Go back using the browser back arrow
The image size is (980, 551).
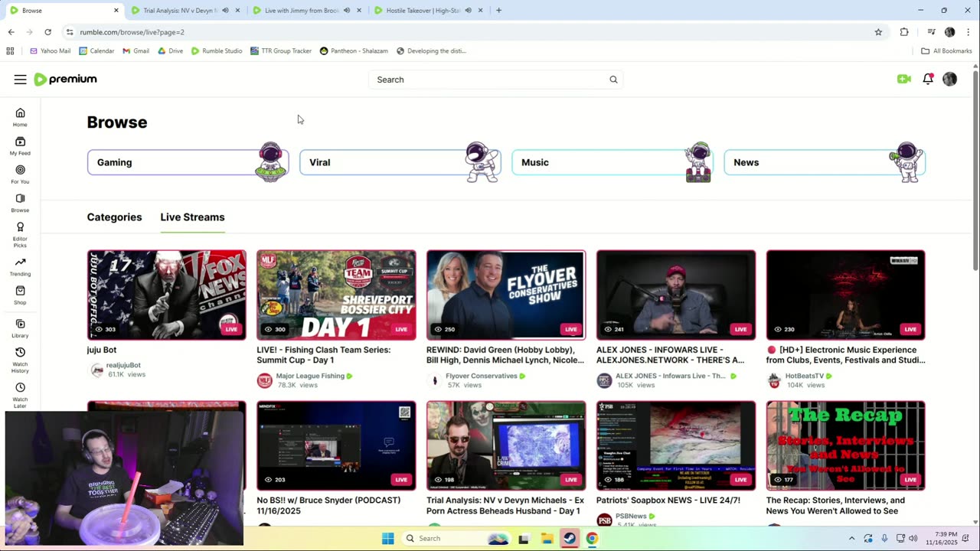point(11,32)
